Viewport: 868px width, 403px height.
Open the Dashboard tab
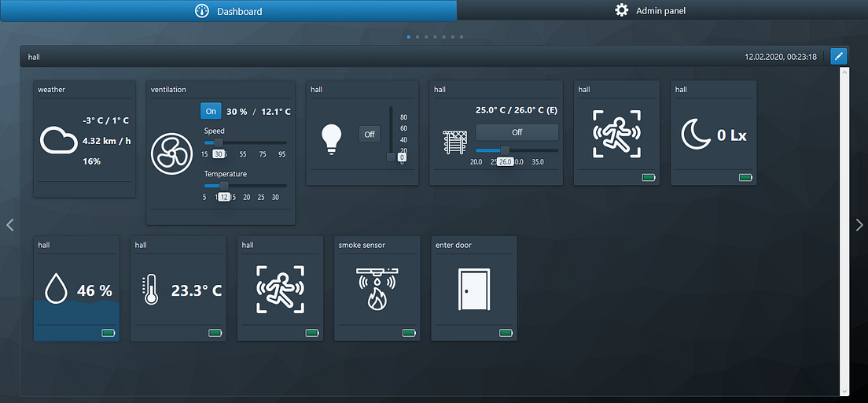(x=229, y=11)
